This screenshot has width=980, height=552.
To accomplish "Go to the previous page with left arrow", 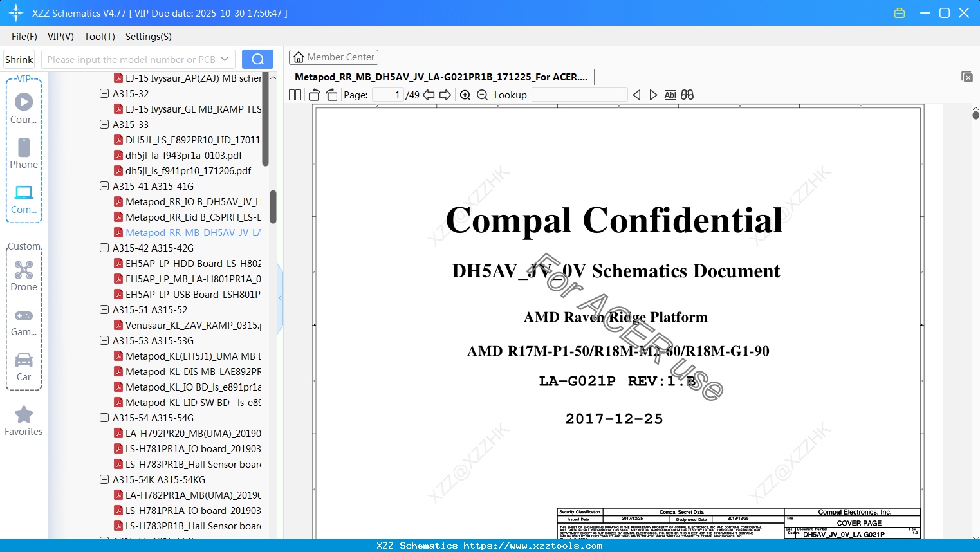I will (x=429, y=95).
